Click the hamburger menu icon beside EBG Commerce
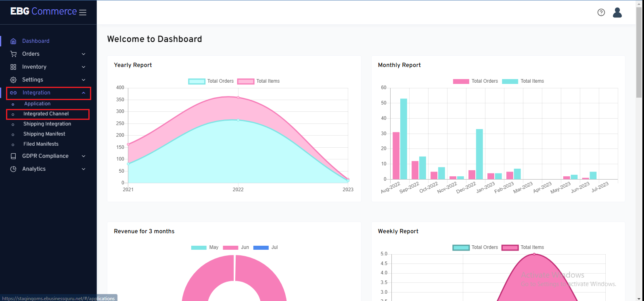The width and height of the screenshot is (644, 301). pos(83,13)
